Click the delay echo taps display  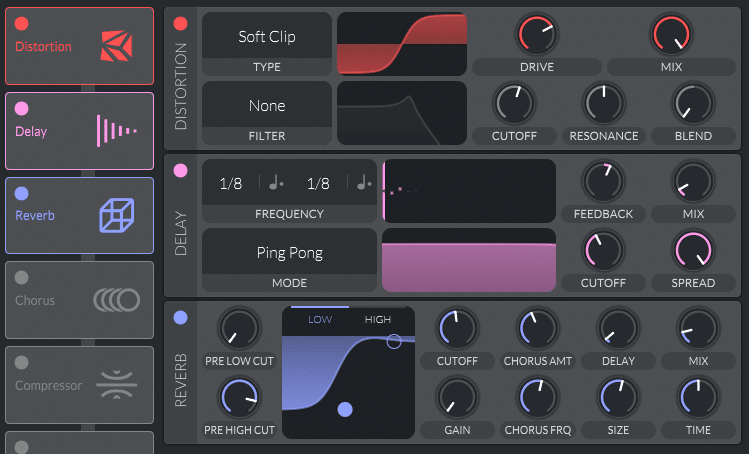[x=469, y=191]
